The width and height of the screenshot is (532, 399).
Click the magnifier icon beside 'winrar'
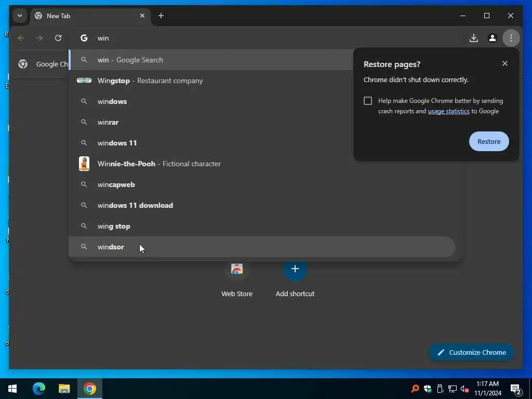(84, 122)
